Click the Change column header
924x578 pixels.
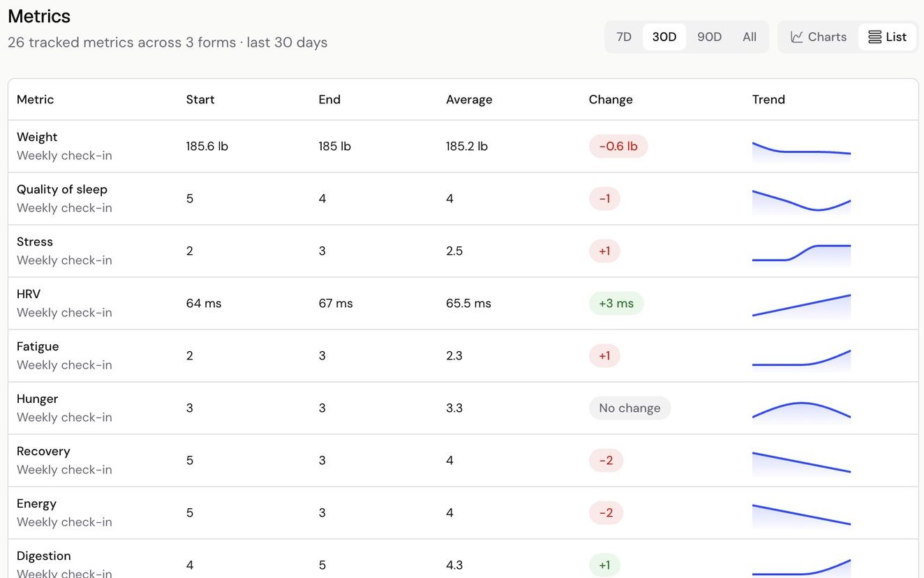(x=611, y=99)
